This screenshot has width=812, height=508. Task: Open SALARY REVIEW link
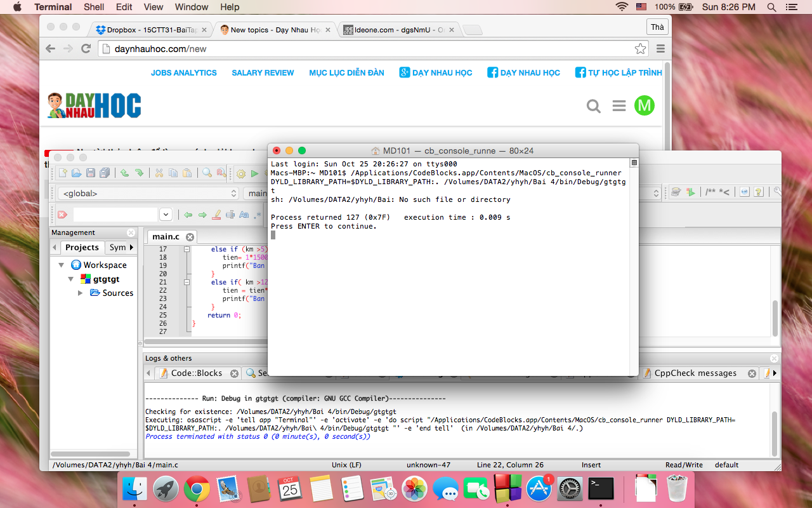(263, 73)
